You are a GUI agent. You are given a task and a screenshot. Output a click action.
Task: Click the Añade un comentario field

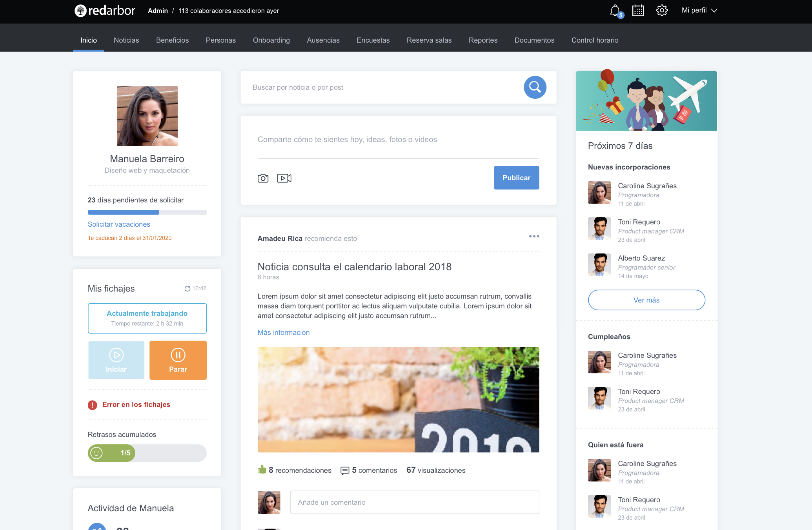[x=414, y=502]
